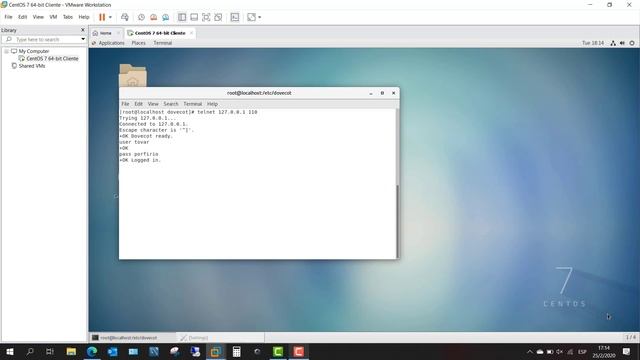The image size is (640, 360).
Task: Open the Windows Start menu
Action: coord(10,351)
